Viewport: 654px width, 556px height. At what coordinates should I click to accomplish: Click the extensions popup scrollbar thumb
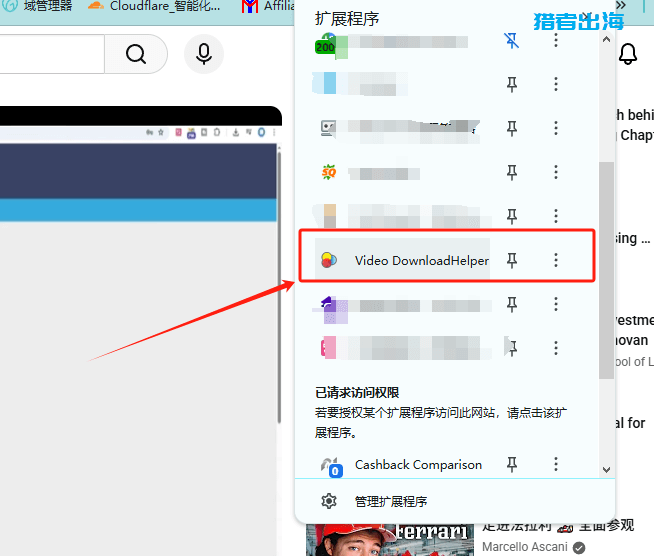tap(606, 270)
